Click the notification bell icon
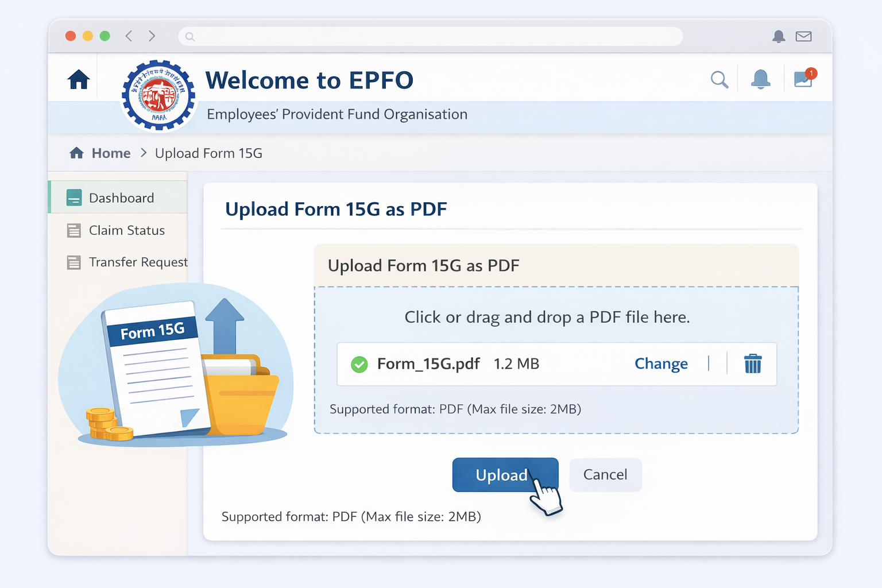Screen dimensions: 882x588 [x=761, y=80]
